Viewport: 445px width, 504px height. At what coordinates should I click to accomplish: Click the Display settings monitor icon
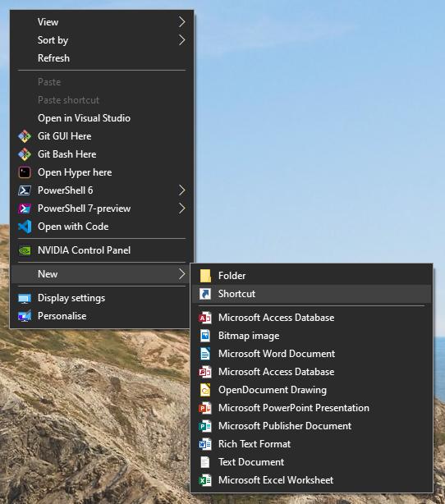pos(25,298)
